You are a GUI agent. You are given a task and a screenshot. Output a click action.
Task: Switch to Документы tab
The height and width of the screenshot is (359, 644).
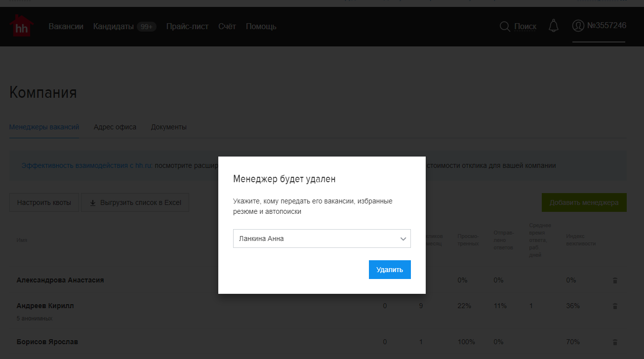[x=169, y=127]
